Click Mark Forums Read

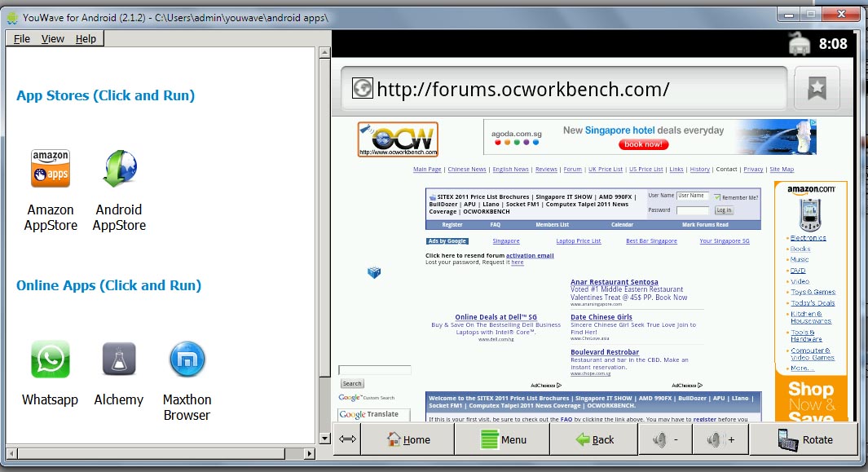705,225
